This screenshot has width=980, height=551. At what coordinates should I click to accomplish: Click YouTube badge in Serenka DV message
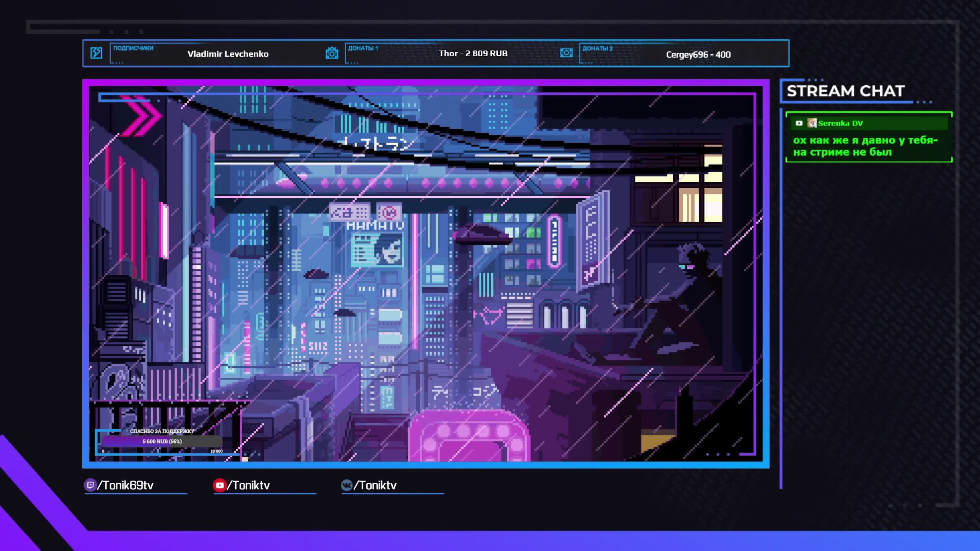point(799,123)
